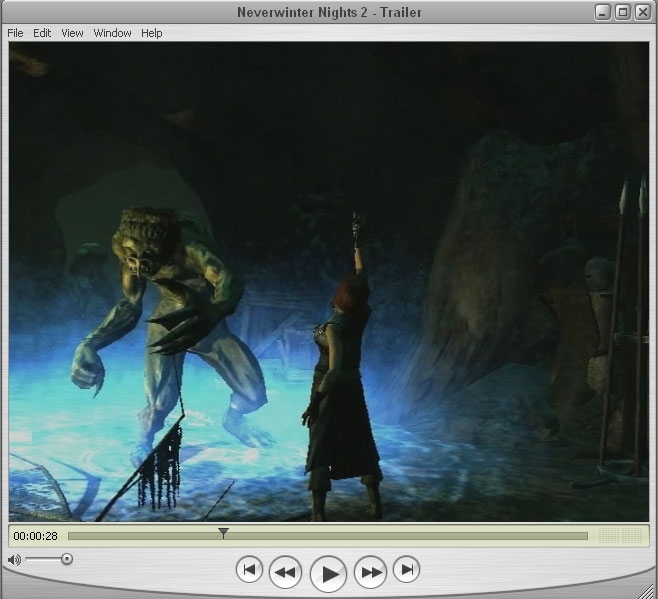Click inside the trailer video frame
The width and height of the screenshot is (658, 599).
coord(328,280)
